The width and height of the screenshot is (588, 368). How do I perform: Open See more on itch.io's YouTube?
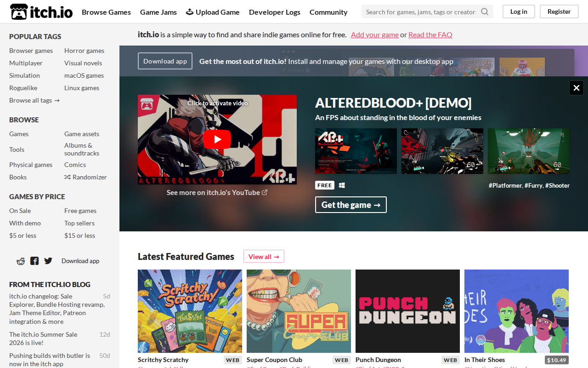pos(217,192)
